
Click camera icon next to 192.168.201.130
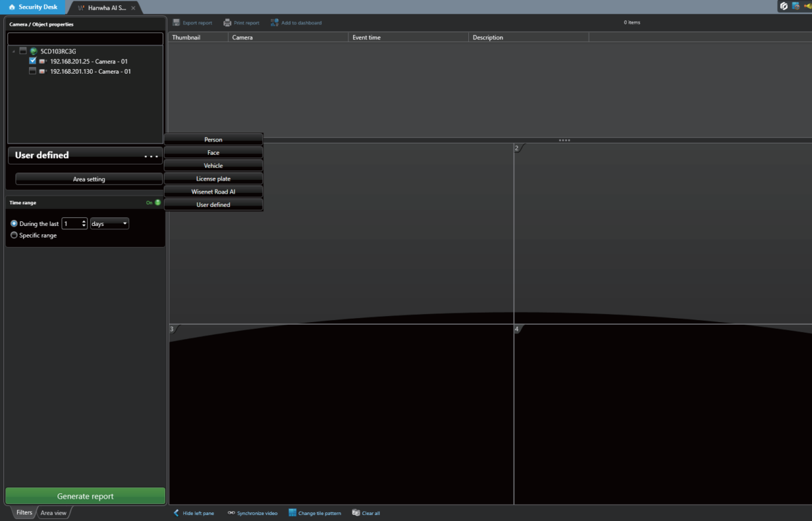(43, 71)
